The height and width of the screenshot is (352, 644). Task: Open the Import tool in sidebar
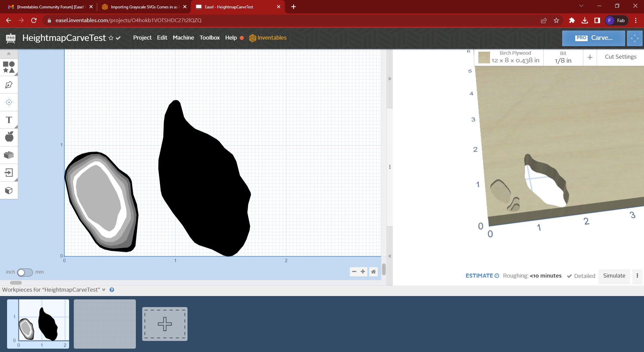pos(9,173)
